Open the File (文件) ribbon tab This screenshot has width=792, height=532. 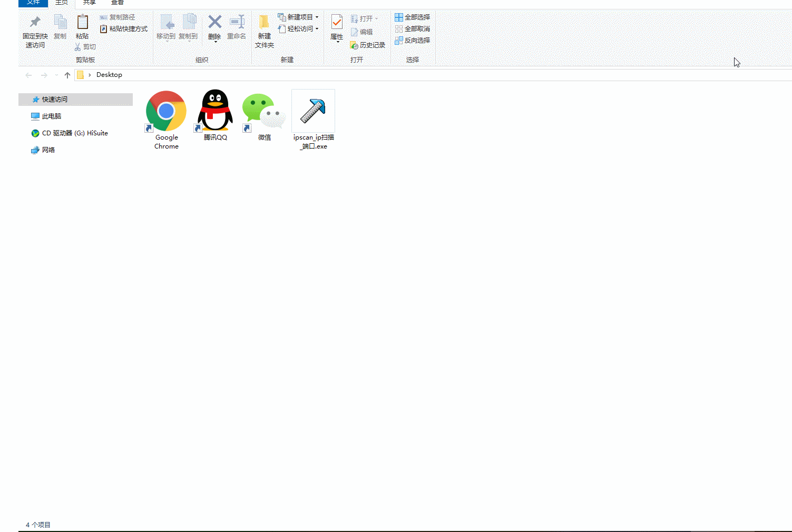tap(33, 3)
